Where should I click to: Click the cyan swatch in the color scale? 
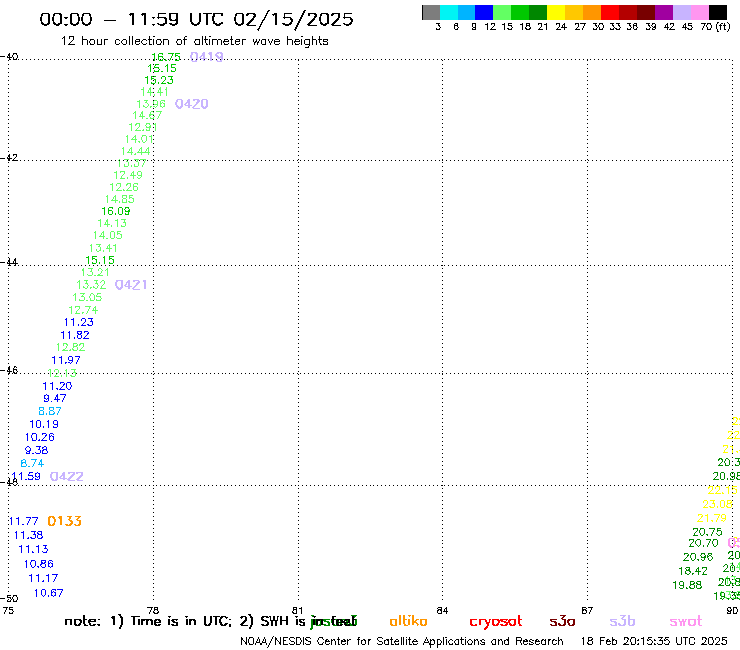(x=449, y=12)
